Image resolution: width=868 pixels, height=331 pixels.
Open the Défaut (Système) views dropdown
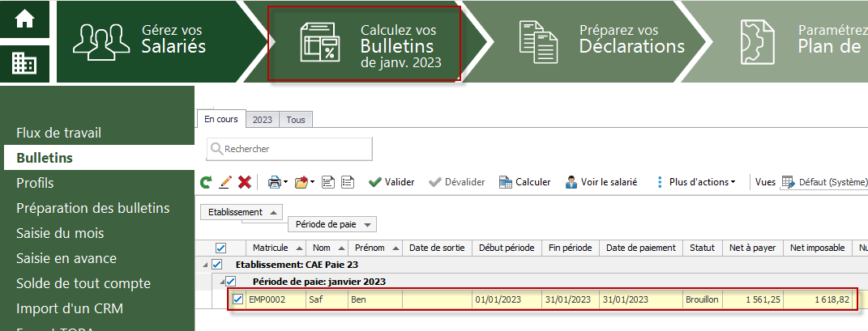click(x=824, y=182)
